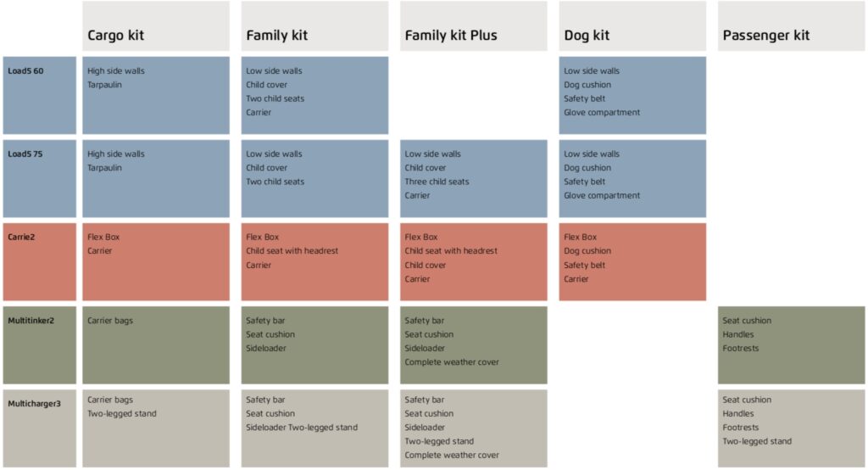Image resolution: width=868 pixels, height=470 pixels.
Task: Click Load5 60 Cargo kit cell with Tarpaulin
Action: (x=156, y=95)
